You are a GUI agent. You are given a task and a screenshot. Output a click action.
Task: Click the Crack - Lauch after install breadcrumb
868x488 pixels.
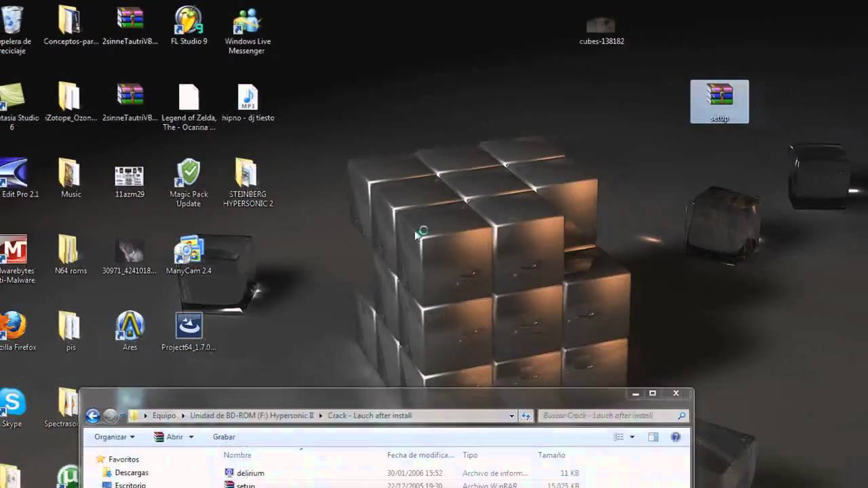[370, 415]
